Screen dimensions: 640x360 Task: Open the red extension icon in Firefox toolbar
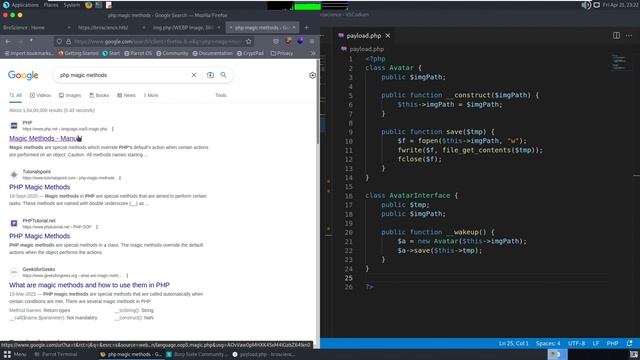pyautogui.click(x=288, y=41)
